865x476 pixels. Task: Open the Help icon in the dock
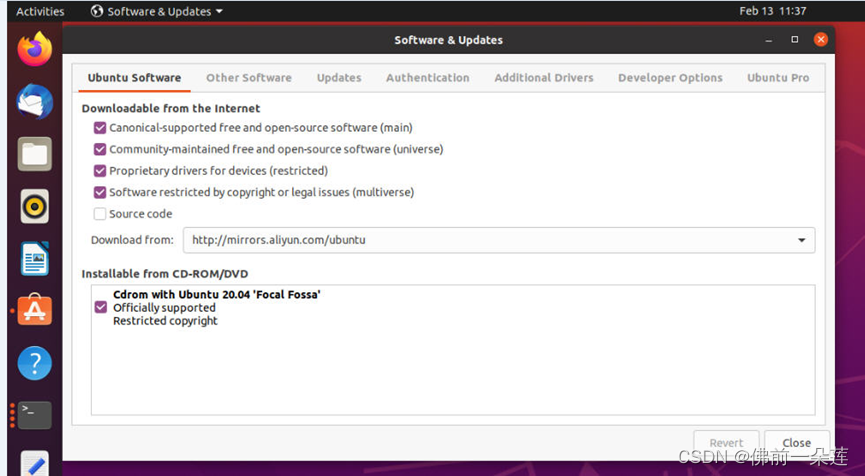tap(35, 363)
